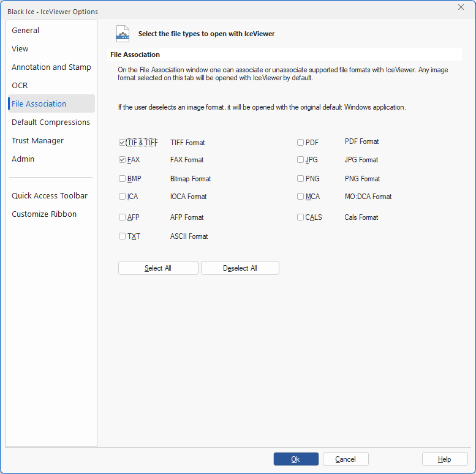Click the 'JPG Format' description text
This screenshot has height=474, width=476.
tap(361, 160)
